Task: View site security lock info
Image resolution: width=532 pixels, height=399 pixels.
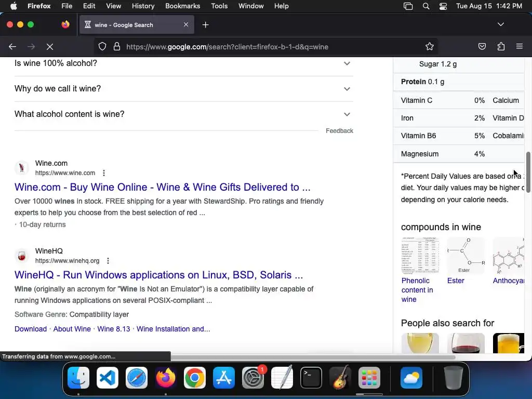Action: pos(117,47)
